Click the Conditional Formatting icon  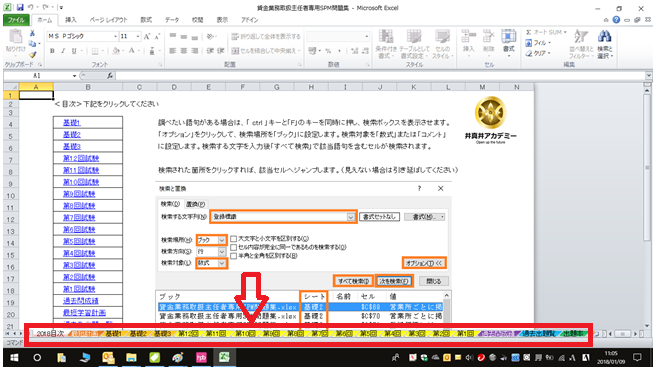(386, 44)
